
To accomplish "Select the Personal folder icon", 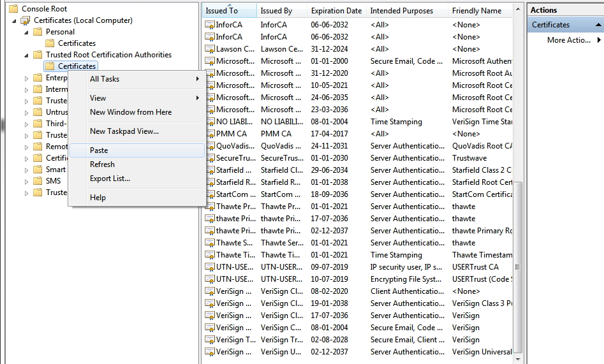I will (x=38, y=32).
